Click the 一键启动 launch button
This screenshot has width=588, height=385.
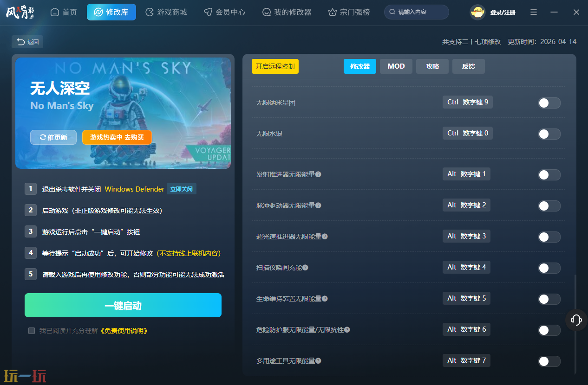click(123, 306)
